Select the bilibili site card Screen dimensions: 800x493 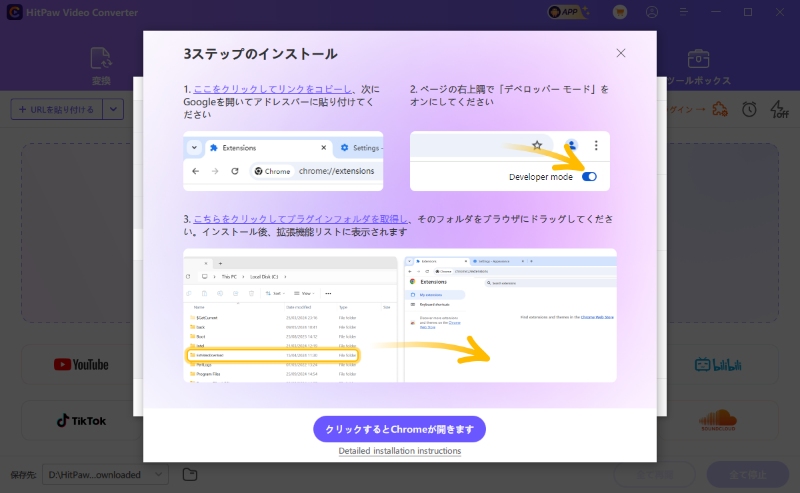[x=718, y=364]
